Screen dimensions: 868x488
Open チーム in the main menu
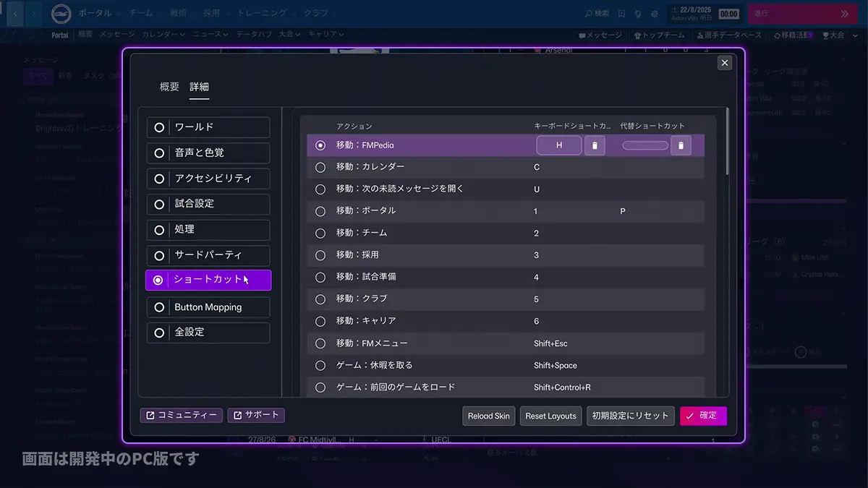pos(141,13)
